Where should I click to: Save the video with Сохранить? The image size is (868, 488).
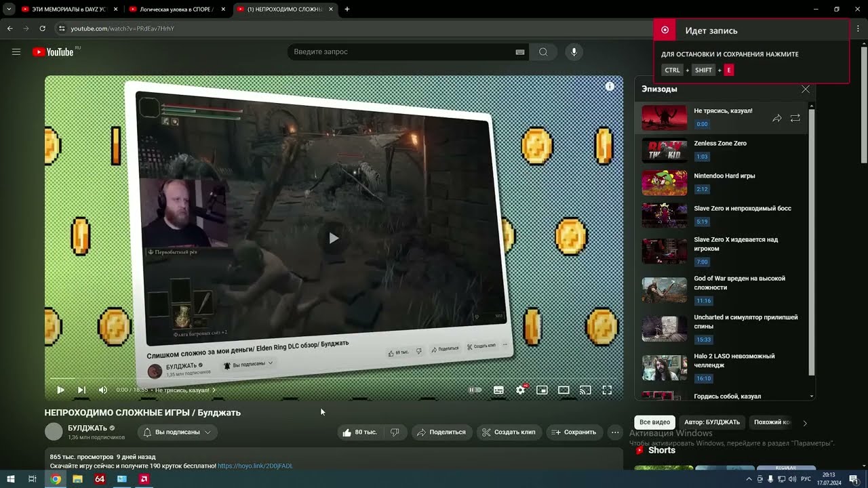tap(574, 432)
